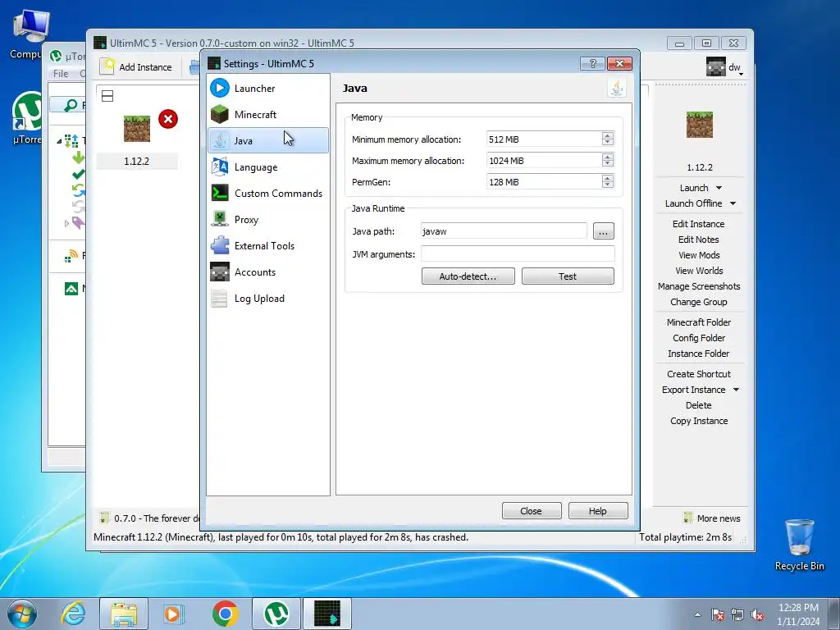This screenshot has height=630, width=840.
Task: Decrease minimum memory allocation with down arrow
Action: (608, 143)
